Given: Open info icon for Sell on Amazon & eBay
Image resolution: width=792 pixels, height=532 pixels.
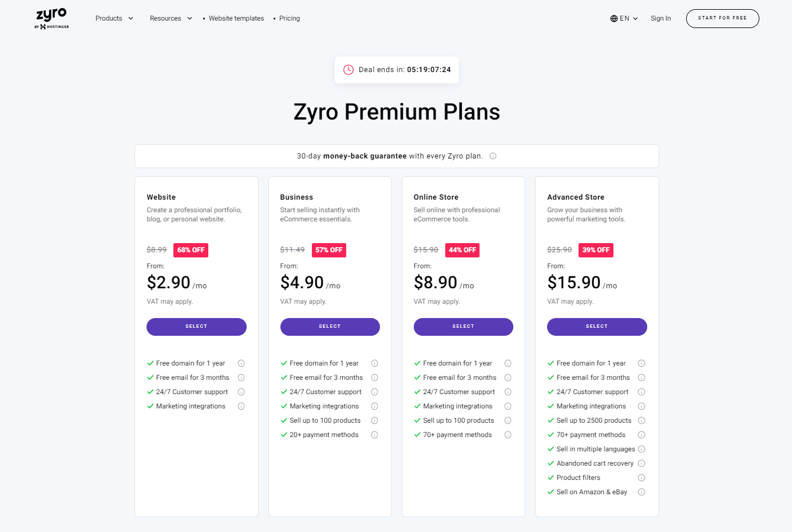Looking at the screenshot, I should coord(641,492).
